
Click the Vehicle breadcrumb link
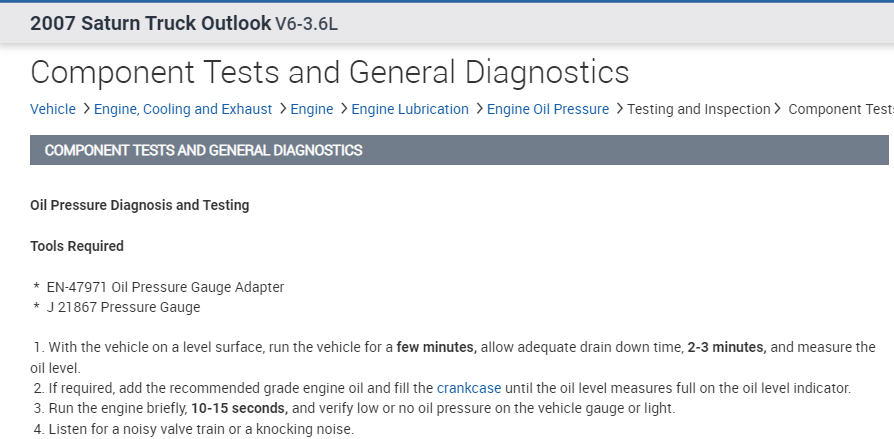53,109
